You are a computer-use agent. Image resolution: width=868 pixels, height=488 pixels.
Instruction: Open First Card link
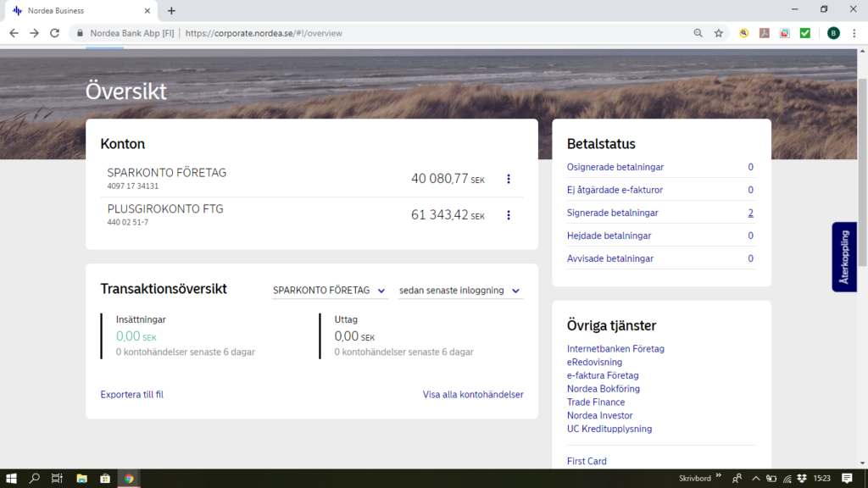click(x=587, y=461)
